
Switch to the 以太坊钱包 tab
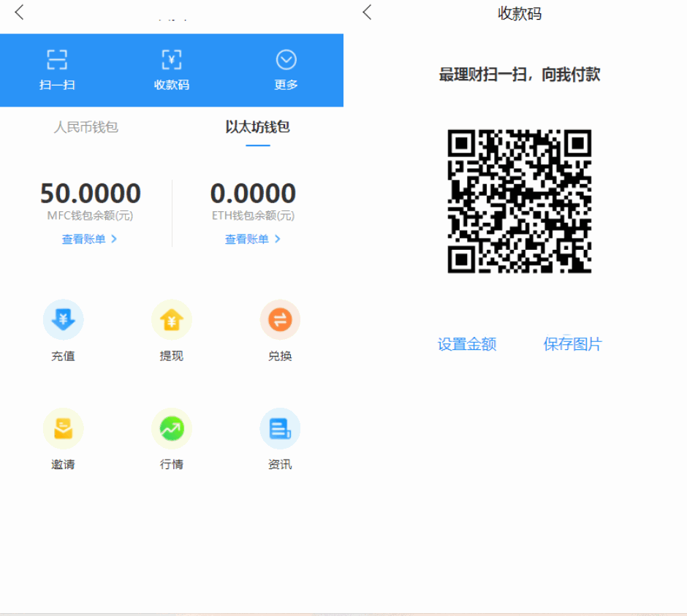click(x=258, y=126)
